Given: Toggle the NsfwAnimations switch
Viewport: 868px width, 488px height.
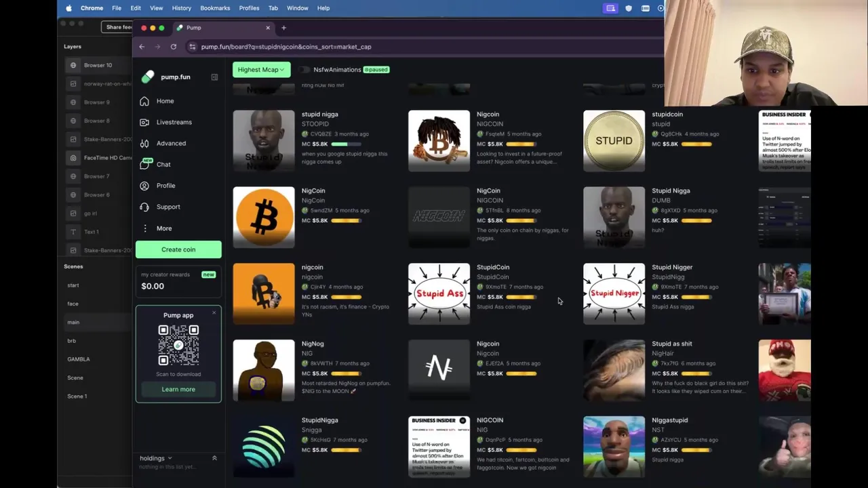Looking at the screenshot, I should click(304, 70).
